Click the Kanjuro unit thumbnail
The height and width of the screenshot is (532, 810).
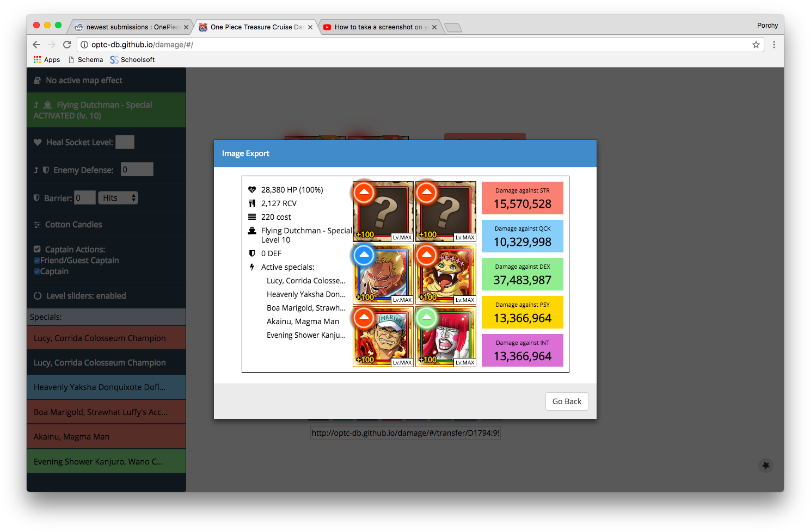pos(446,337)
